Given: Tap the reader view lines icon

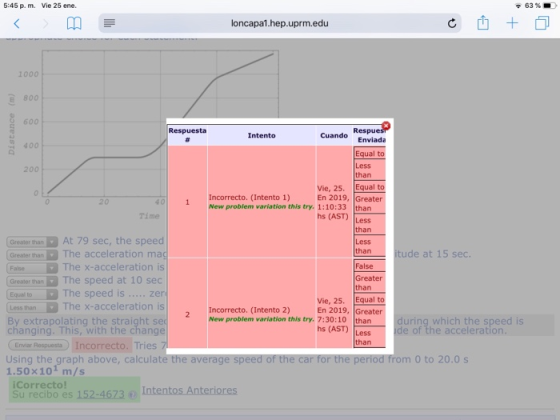Looking at the screenshot, I should coord(109,23).
